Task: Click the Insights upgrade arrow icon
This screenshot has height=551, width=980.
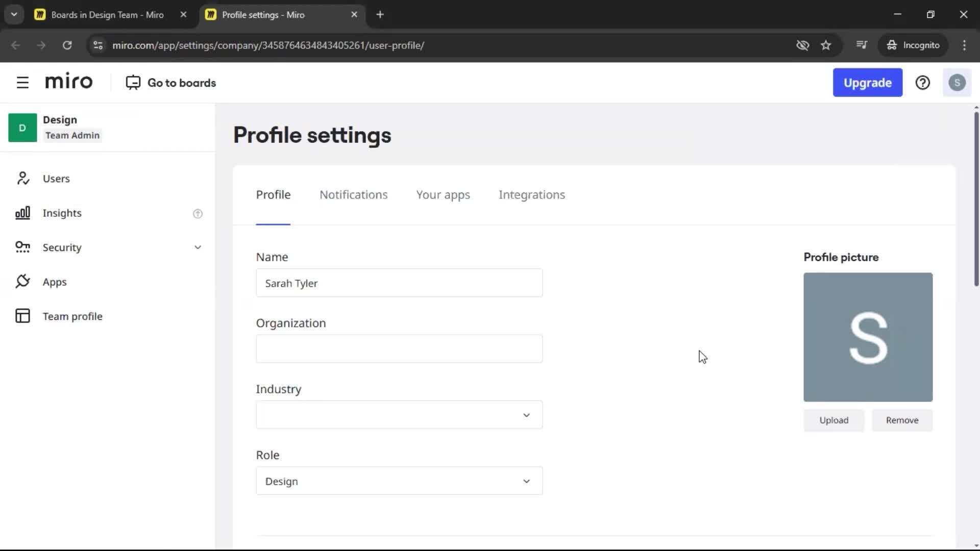Action: [198, 214]
